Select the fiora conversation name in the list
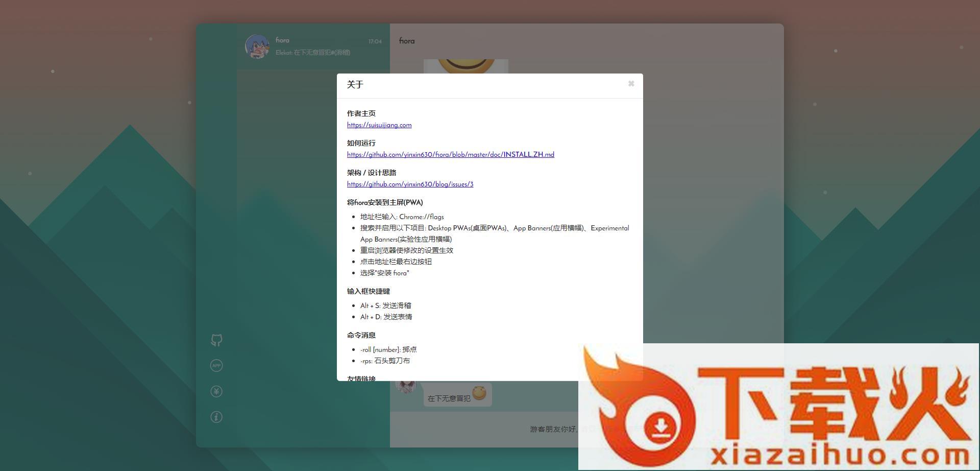The image size is (980, 471). pyautogui.click(x=282, y=40)
